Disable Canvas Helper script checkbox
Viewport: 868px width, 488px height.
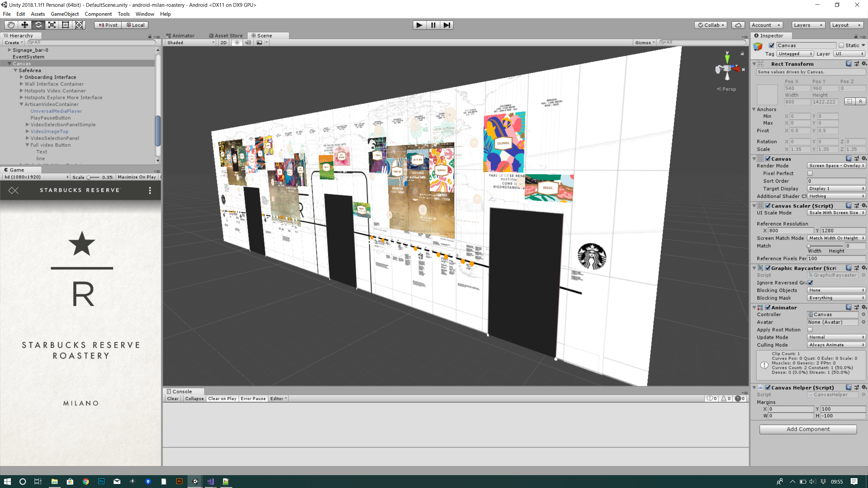click(768, 388)
